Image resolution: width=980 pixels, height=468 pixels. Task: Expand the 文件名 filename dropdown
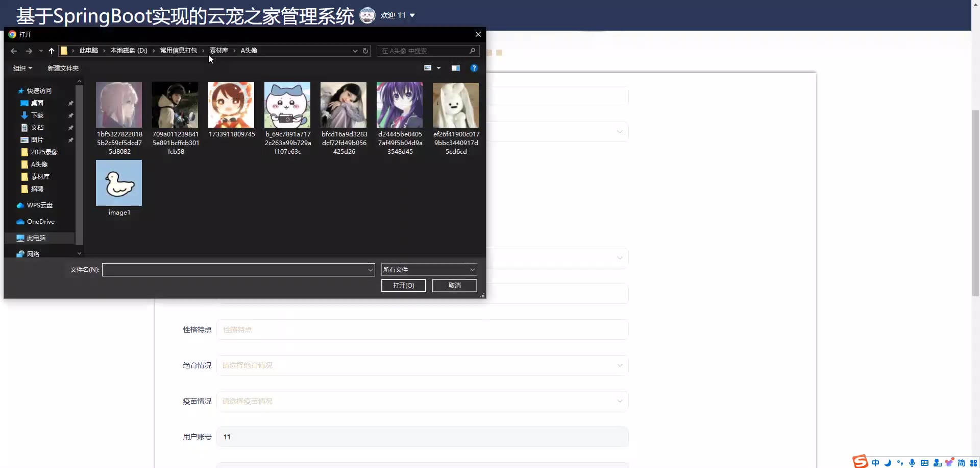[371, 270]
